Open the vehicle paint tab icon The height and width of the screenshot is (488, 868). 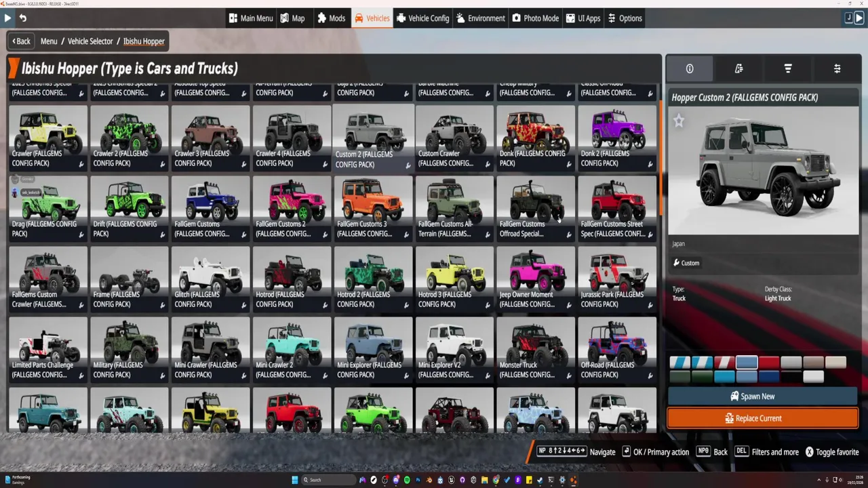tap(738, 68)
